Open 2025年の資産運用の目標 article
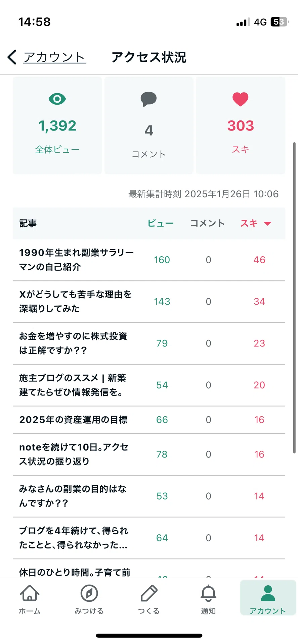Screen dimensions: 298x644 [149, 420]
